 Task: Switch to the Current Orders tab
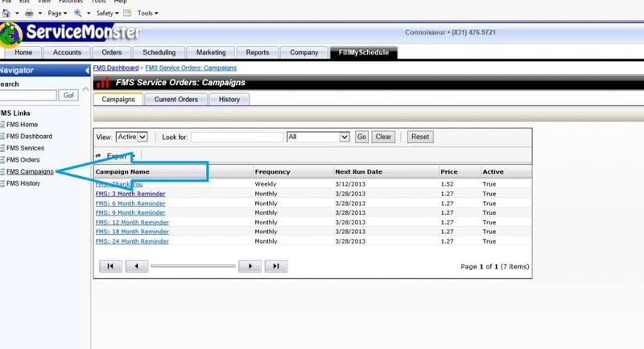pyautogui.click(x=176, y=100)
